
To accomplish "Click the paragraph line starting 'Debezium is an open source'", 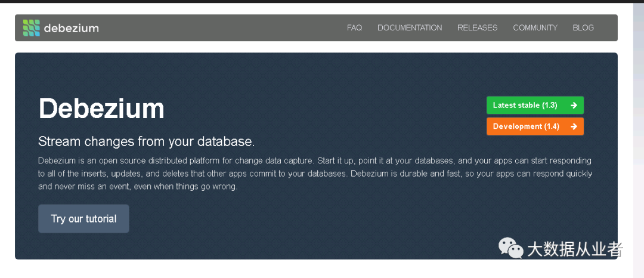I will coord(315,160).
